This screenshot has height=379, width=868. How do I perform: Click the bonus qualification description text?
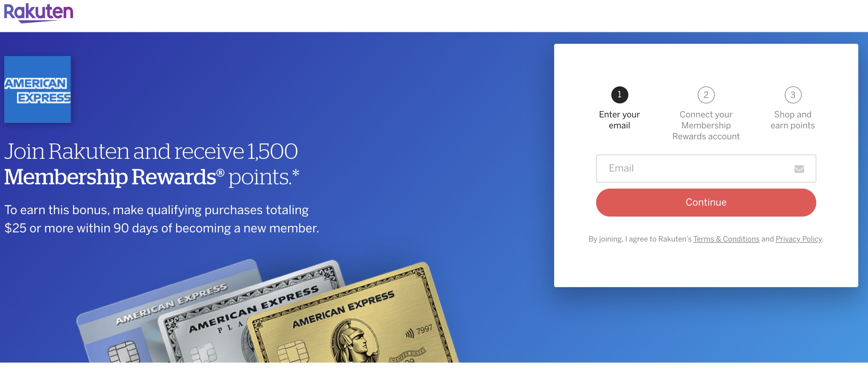tap(162, 218)
